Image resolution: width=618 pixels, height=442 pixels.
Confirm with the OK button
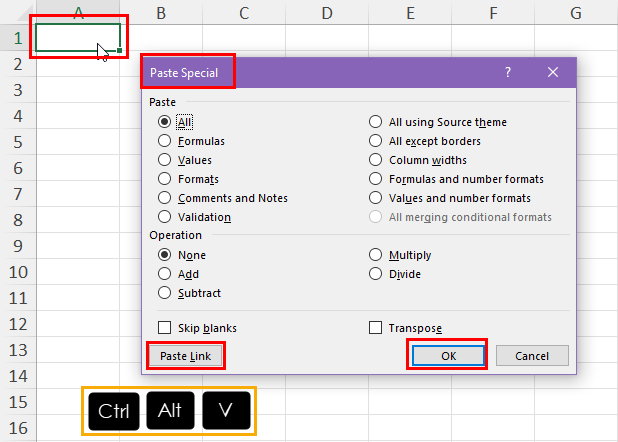click(449, 356)
